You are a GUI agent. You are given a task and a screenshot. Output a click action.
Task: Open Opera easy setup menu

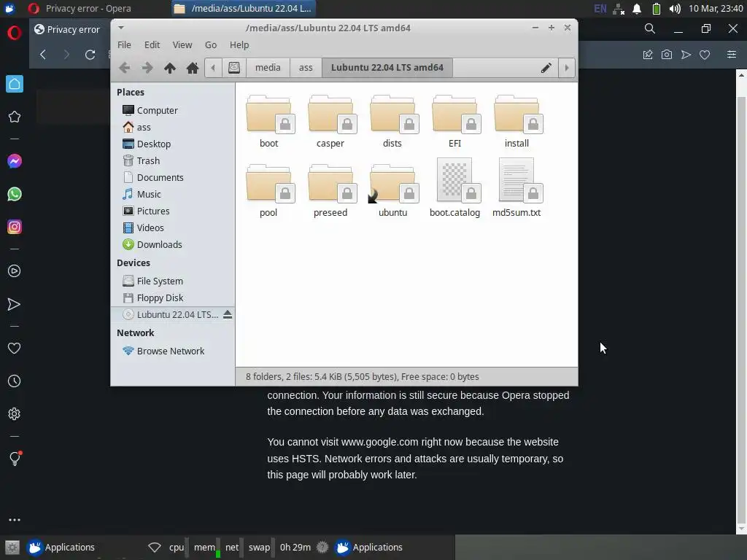pos(732,55)
